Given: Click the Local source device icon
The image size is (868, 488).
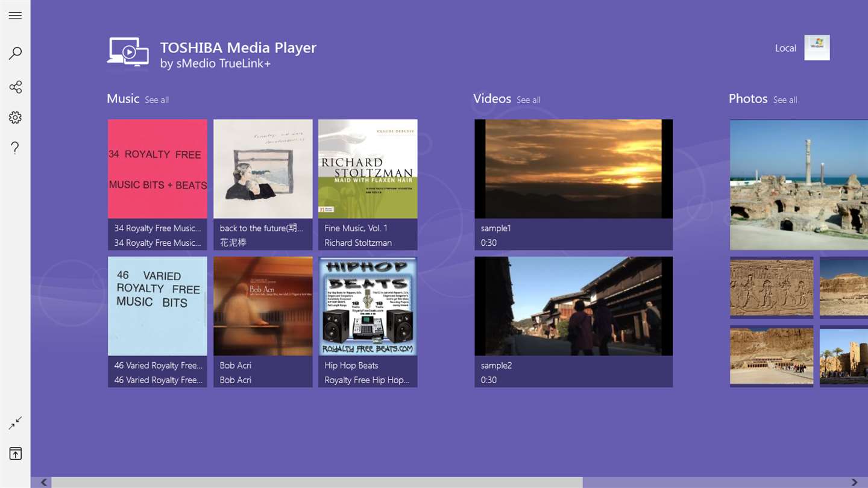Looking at the screenshot, I should (x=817, y=48).
